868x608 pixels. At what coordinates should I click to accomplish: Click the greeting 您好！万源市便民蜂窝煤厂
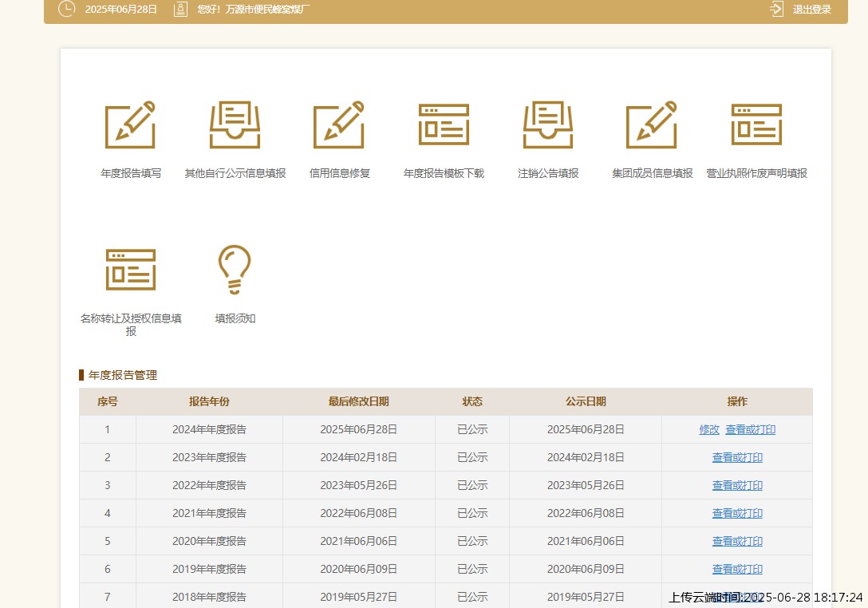click(254, 10)
